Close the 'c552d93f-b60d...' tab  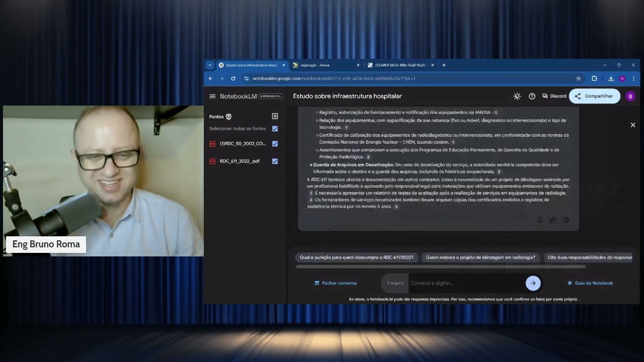(432, 65)
